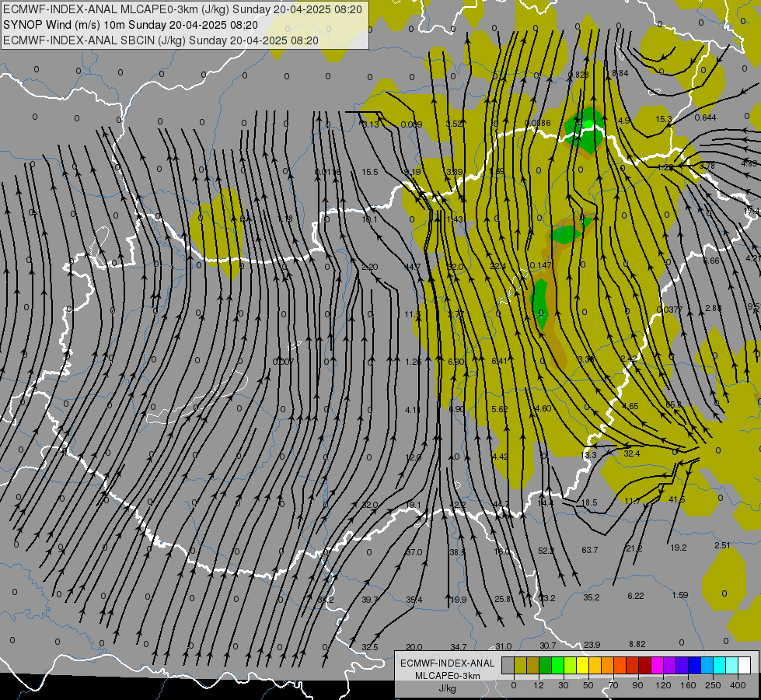
Task: Click the SBCIN header line
Action: pos(161,40)
